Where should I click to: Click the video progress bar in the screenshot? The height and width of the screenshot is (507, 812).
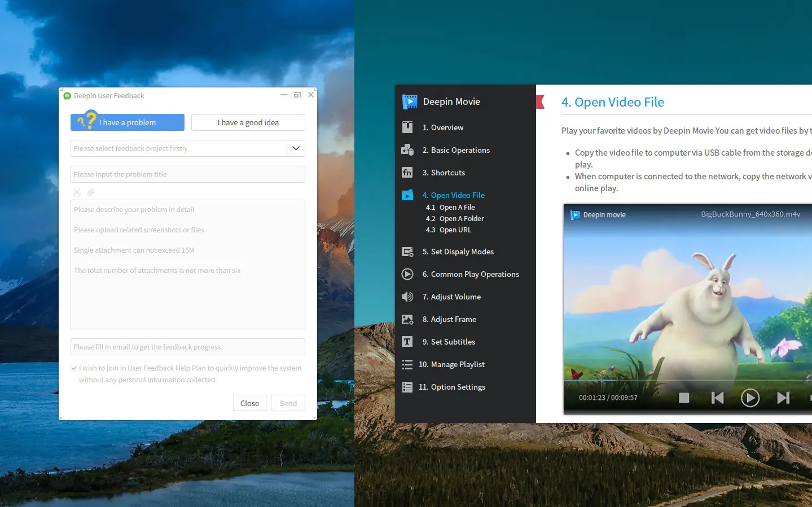point(687,381)
